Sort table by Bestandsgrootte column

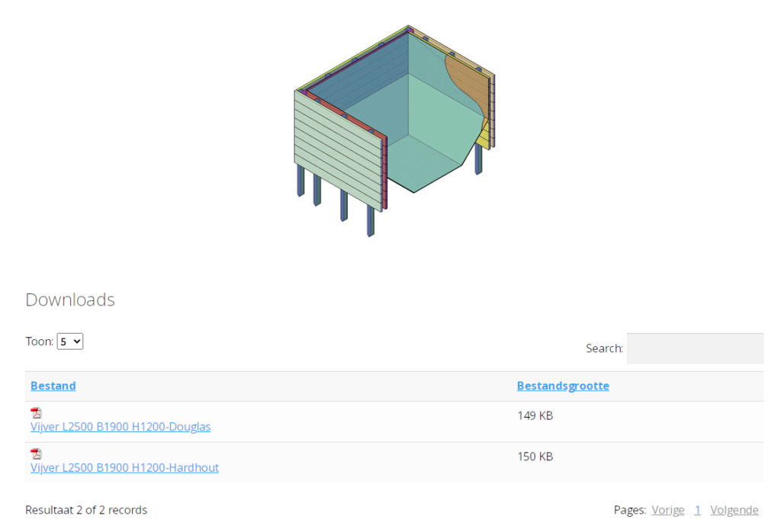pyautogui.click(x=562, y=386)
